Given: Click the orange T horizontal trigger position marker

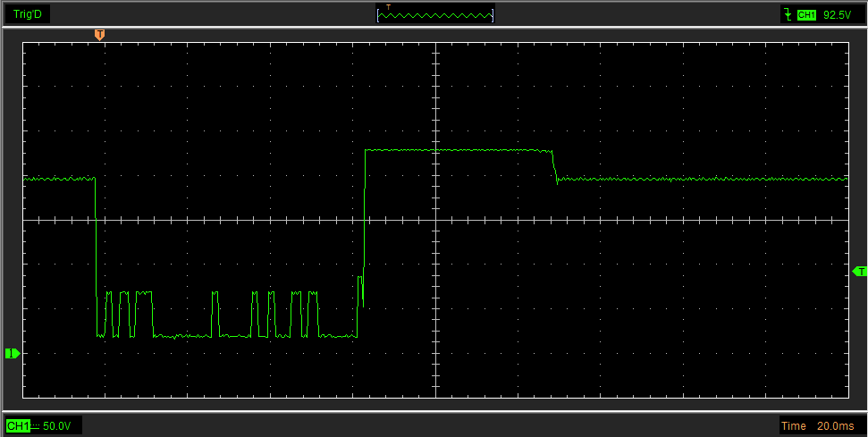Looking at the screenshot, I should pos(99,36).
